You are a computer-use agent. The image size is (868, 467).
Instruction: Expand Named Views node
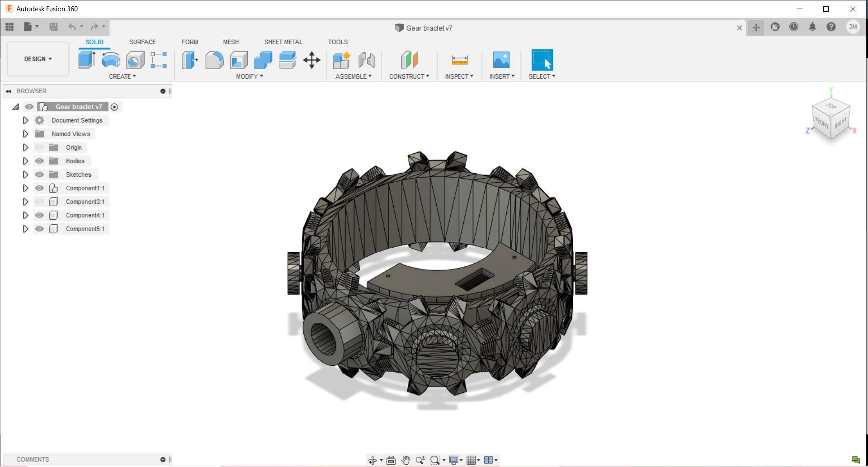pos(25,134)
